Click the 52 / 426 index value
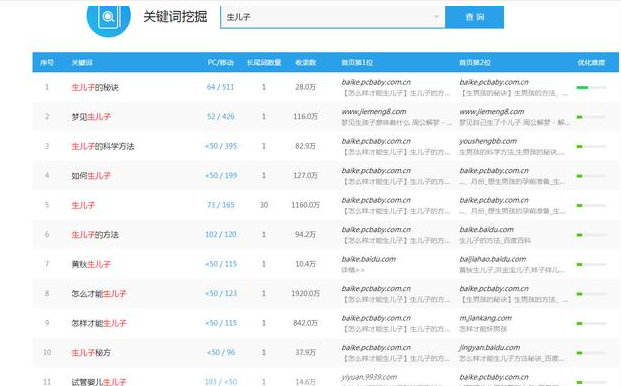Image resolution: width=621 pixels, height=386 pixels. coord(220,116)
